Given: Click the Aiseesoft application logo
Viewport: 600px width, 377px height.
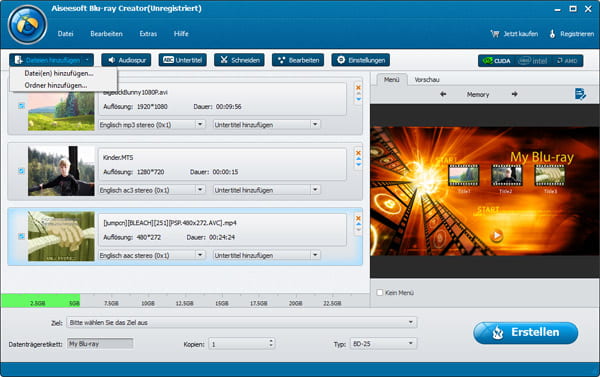Looking at the screenshot, I should tap(27, 25).
